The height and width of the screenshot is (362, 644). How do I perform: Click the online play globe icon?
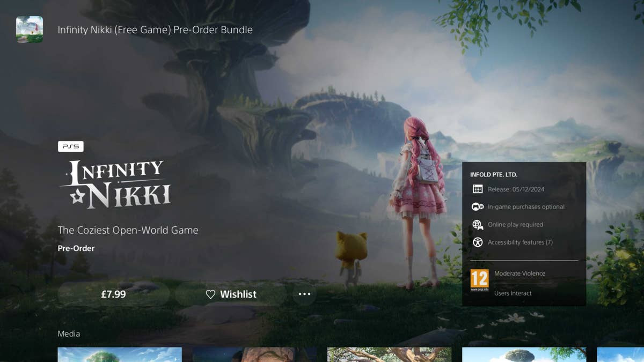tap(478, 225)
